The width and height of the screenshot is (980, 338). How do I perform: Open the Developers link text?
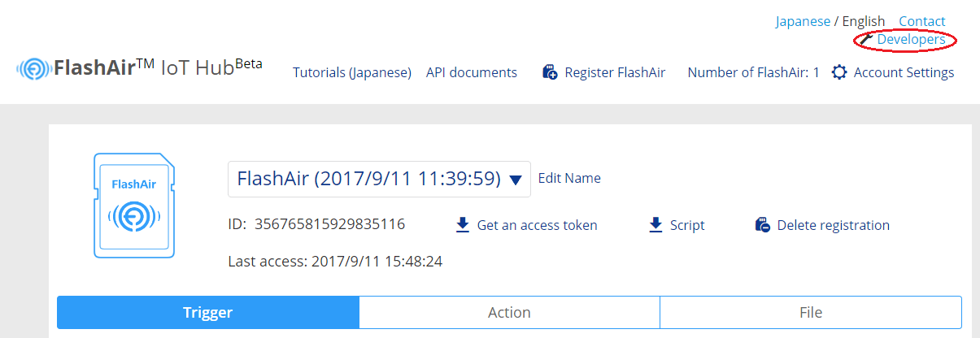pos(911,39)
